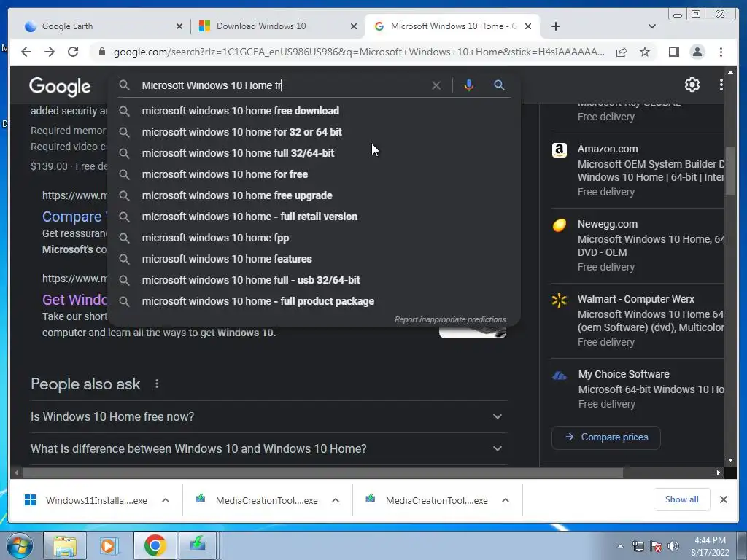
Task: Close the Google Earth tab
Action: click(x=179, y=26)
